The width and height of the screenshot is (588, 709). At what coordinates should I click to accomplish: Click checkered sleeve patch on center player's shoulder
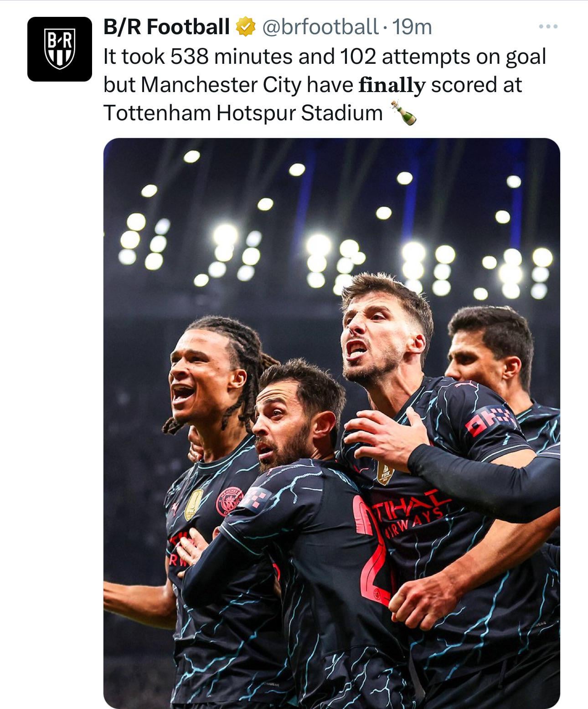(254, 498)
